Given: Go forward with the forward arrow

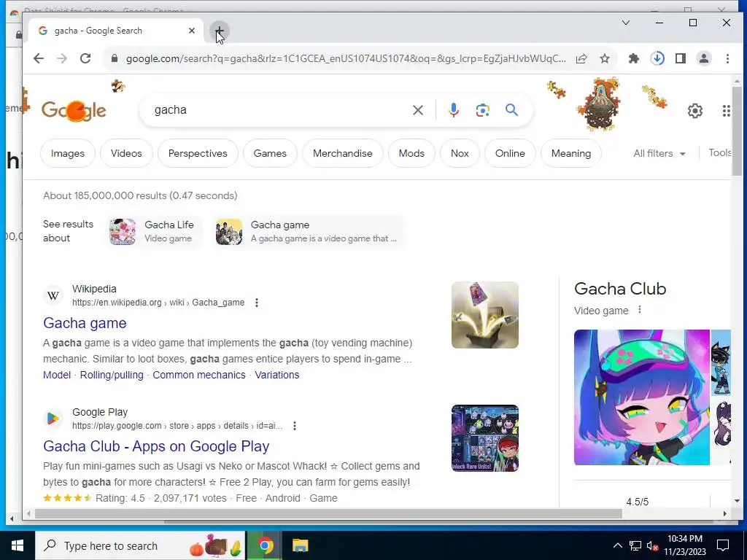Looking at the screenshot, I should [x=62, y=58].
